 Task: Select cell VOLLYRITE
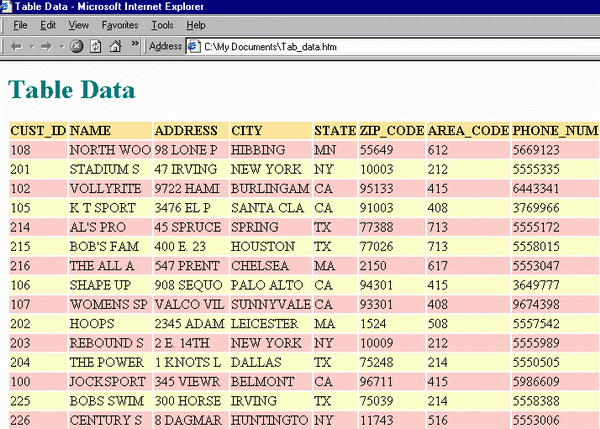[110, 189]
